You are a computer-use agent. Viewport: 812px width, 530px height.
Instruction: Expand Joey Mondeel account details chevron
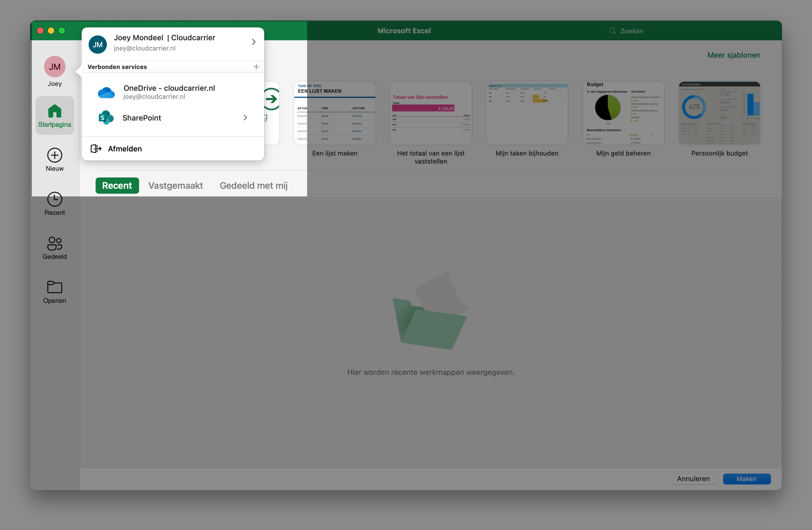[253, 42]
